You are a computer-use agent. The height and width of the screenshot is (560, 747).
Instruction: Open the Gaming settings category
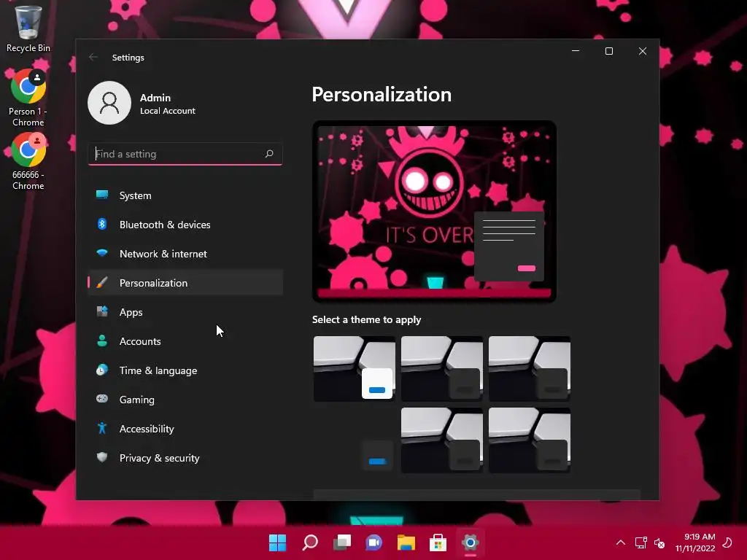(185, 400)
